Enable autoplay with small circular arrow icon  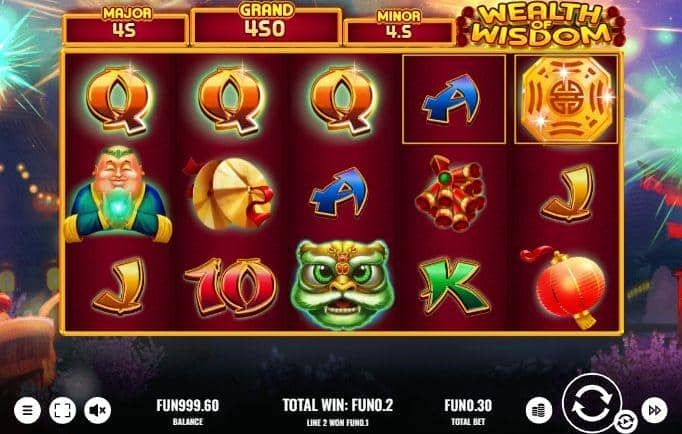(x=626, y=421)
